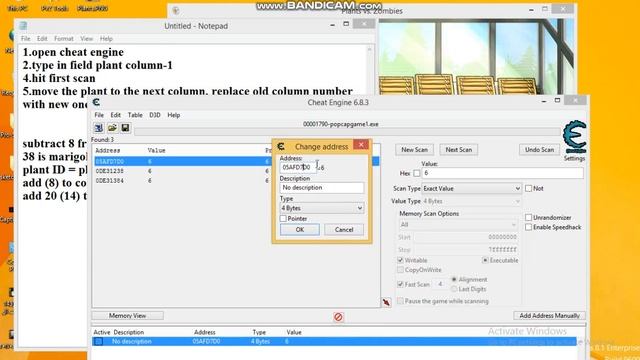The width and height of the screenshot is (640, 360).
Task: Toggle Pause the game while scanning
Action: [400, 301]
